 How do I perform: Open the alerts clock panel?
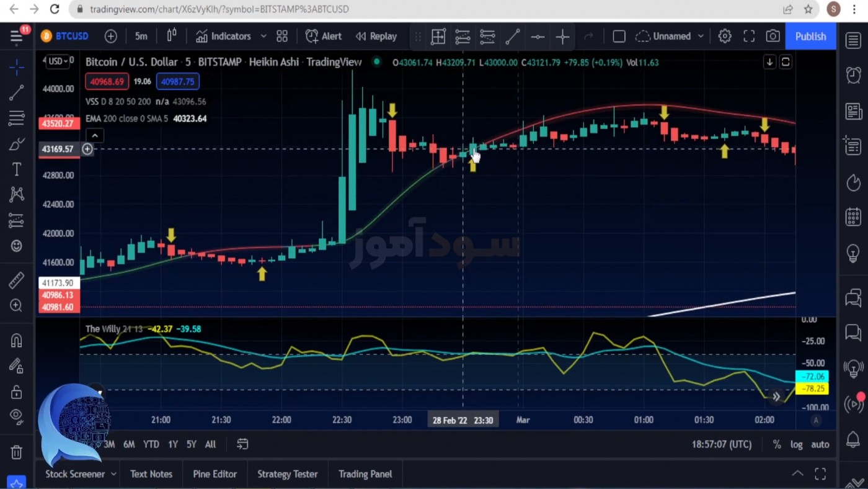(854, 75)
